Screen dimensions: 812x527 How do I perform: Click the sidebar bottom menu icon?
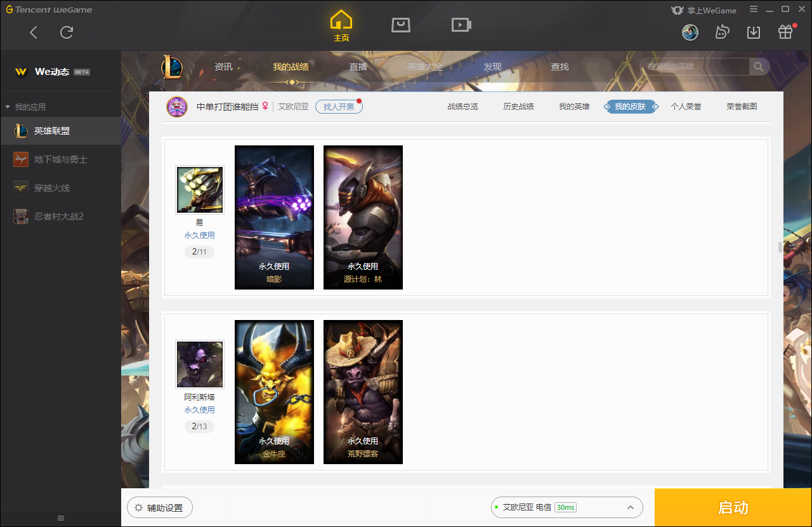tap(61, 518)
